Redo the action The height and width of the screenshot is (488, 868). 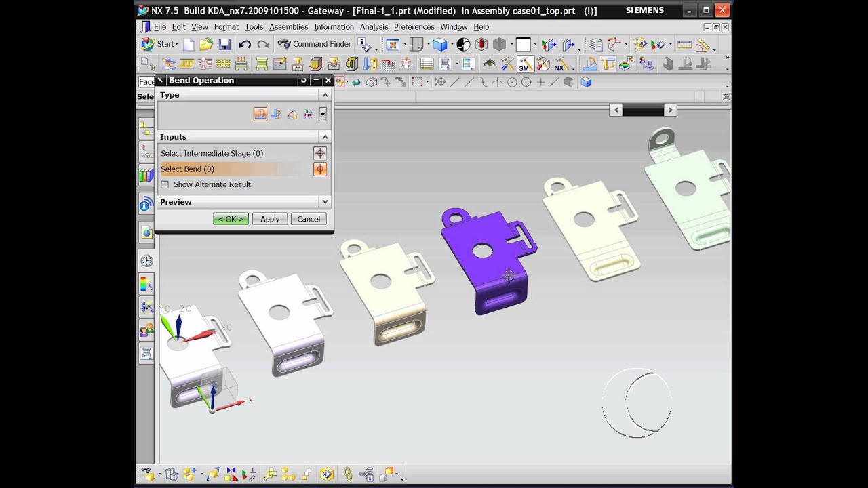pos(263,44)
